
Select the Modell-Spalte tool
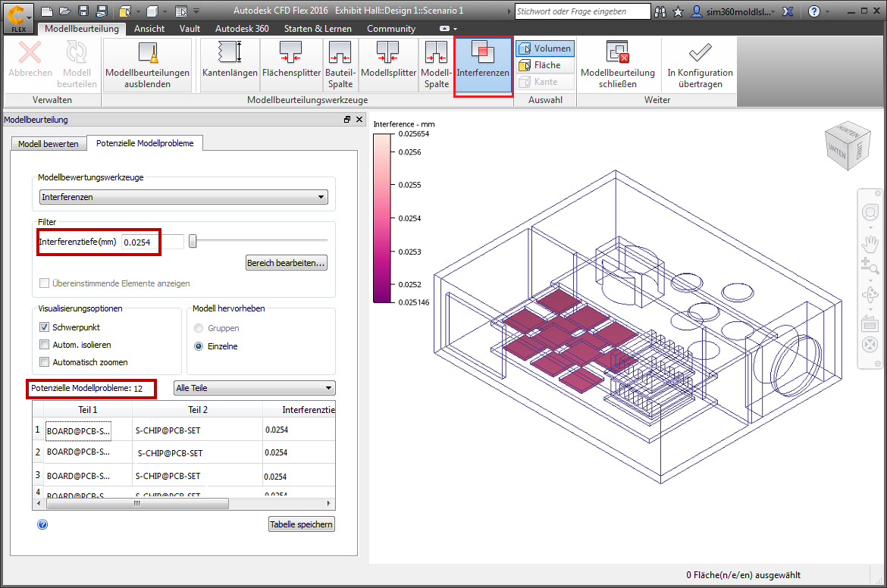click(x=436, y=64)
